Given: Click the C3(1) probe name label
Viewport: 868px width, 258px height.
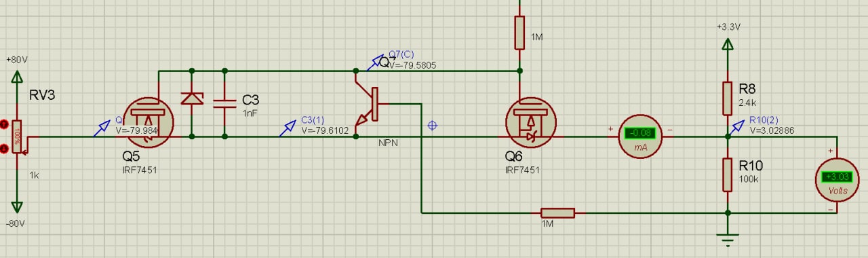Looking at the screenshot, I should tap(313, 120).
